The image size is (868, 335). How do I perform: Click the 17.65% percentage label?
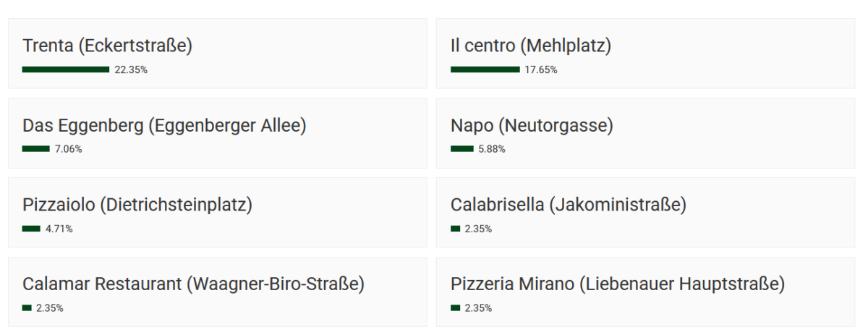(541, 70)
